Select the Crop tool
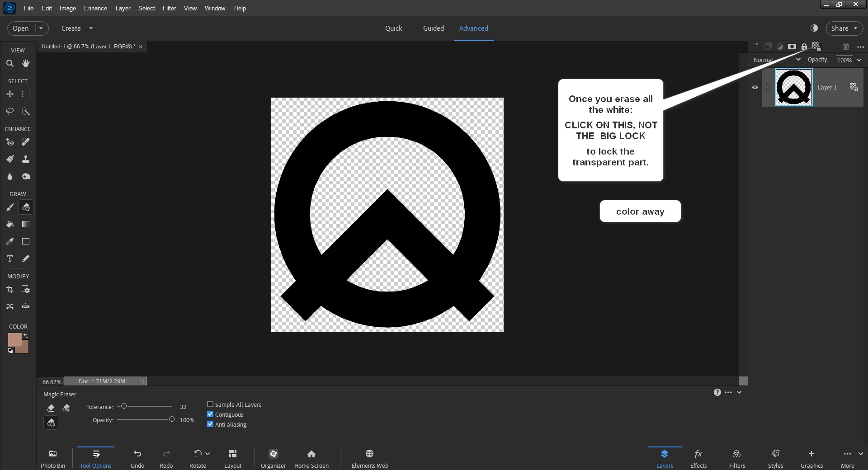 9,289
